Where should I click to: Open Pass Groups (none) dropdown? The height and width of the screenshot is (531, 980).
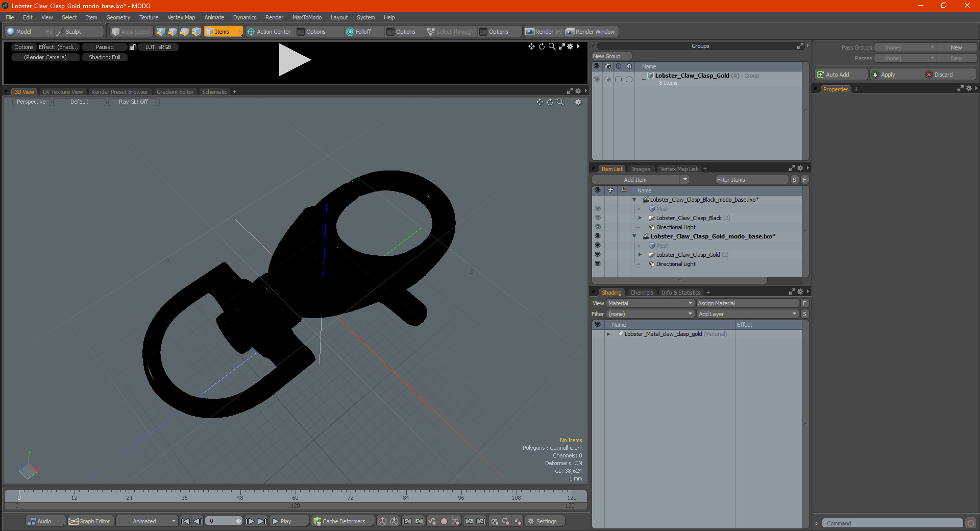click(904, 47)
